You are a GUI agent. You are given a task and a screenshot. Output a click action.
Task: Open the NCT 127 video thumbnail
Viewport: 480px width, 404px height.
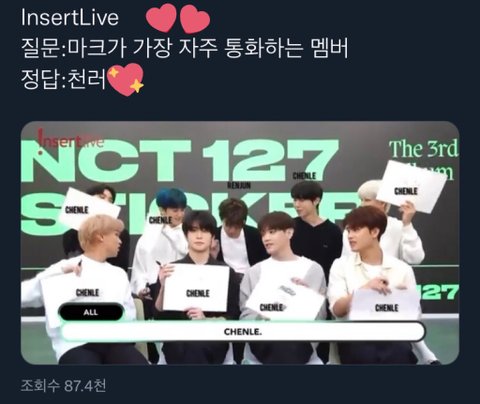pos(240,243)
